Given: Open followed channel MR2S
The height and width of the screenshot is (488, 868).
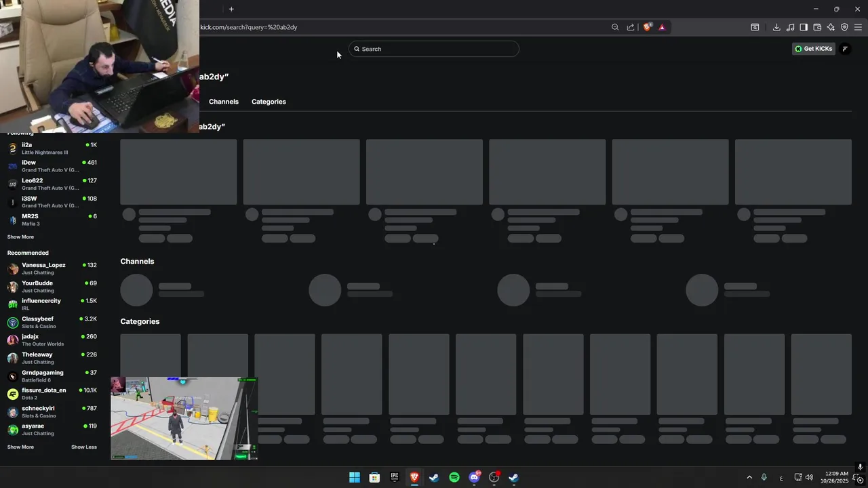Looking at the screenshot, I should pyautogui.click(x=52, y=220).
